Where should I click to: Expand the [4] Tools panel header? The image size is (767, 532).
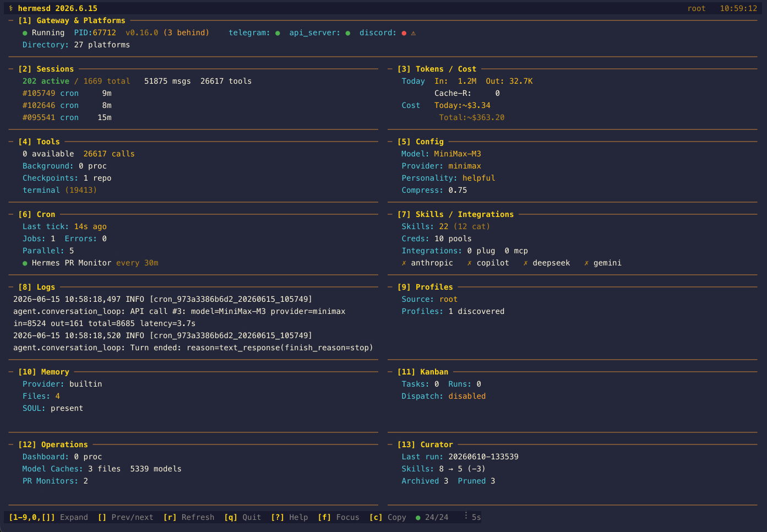coord(39,142)
